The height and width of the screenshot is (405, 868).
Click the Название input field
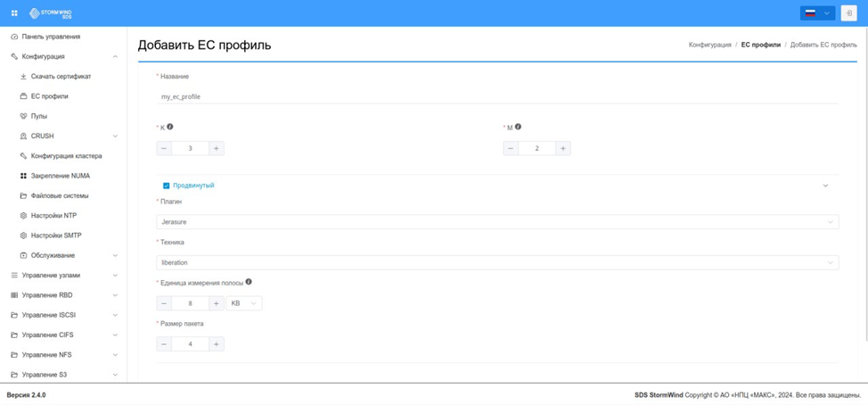(497, 96)
